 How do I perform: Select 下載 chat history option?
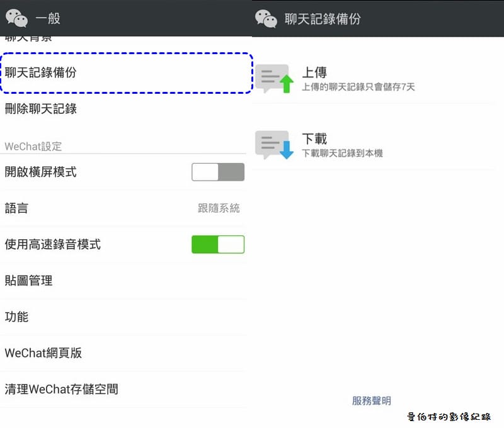[x=375, y=145]
